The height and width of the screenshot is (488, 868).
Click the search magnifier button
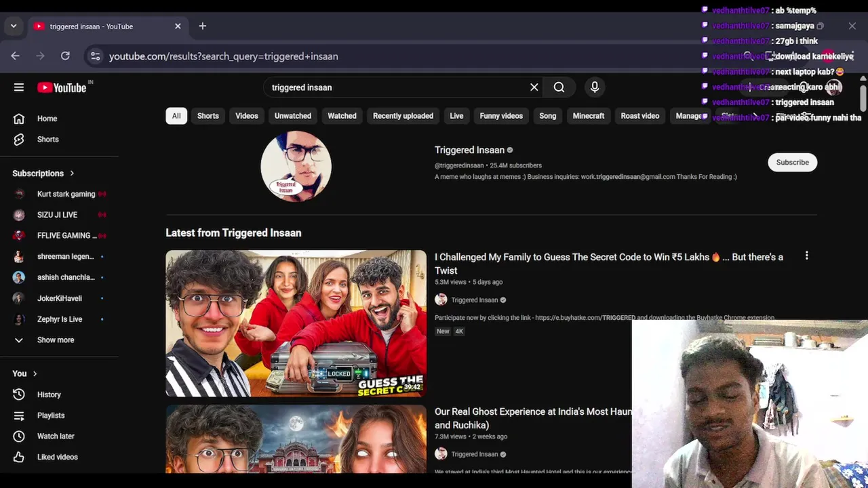[x=559, y=87]
